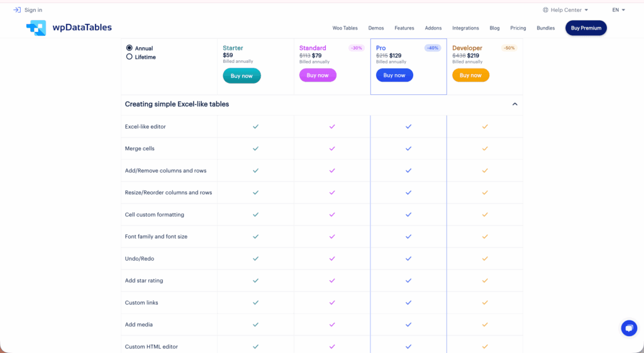Click the Add/Remove columns and rows label

point(165,171)
